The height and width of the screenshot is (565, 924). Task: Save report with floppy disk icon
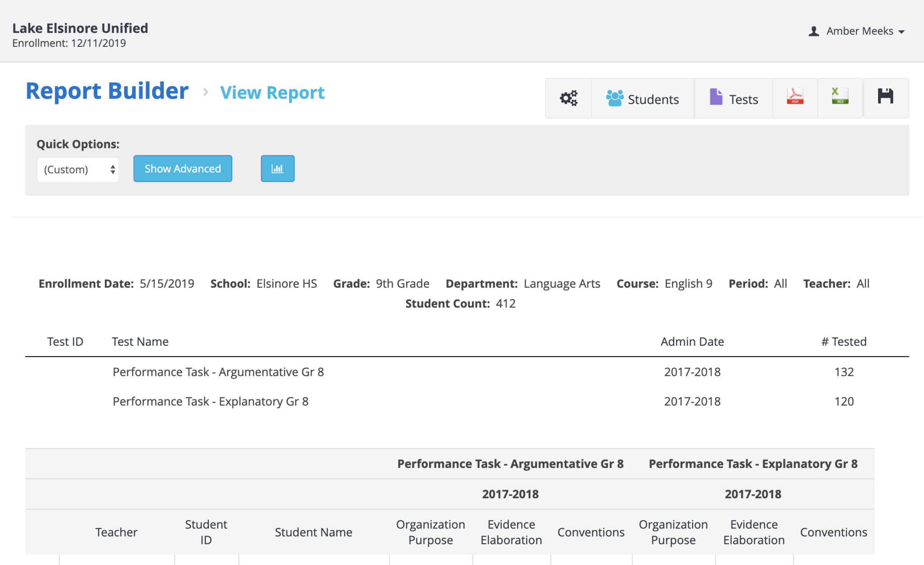pos(885,97)
